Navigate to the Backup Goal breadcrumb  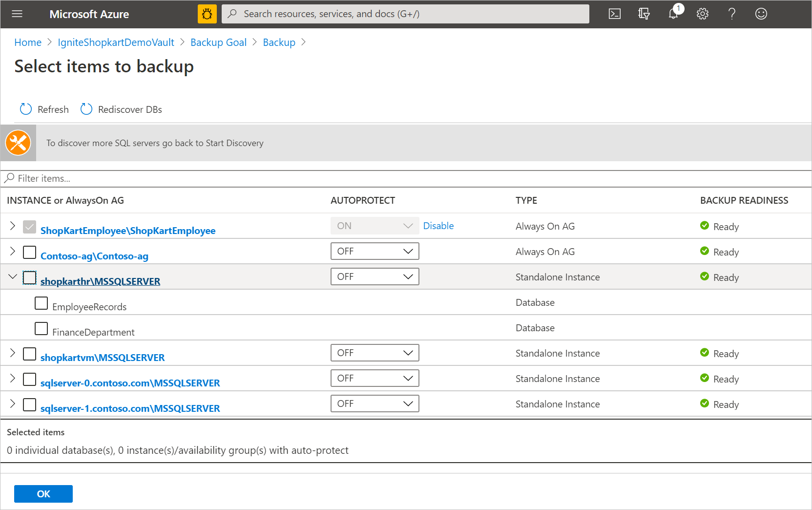point(218,42)
